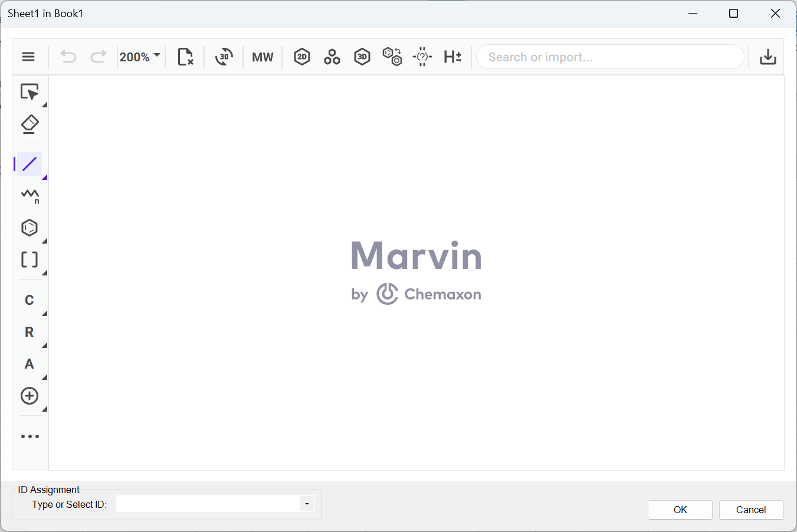Viewport: 797px width, 532px height.
Task: Run 2D clean with the 2D hexagon icon
Action: [x=302, y=57]
